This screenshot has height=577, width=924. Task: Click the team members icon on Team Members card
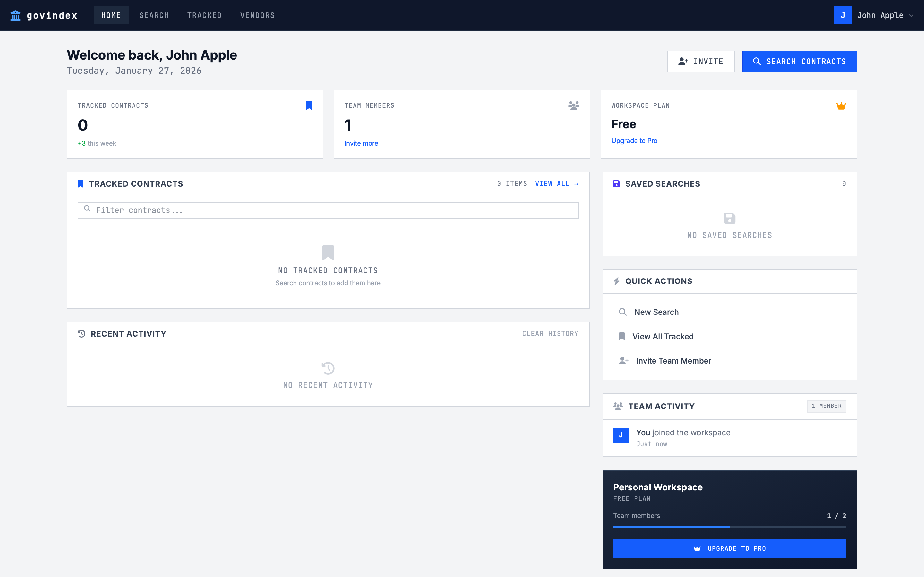click(574, 106)
